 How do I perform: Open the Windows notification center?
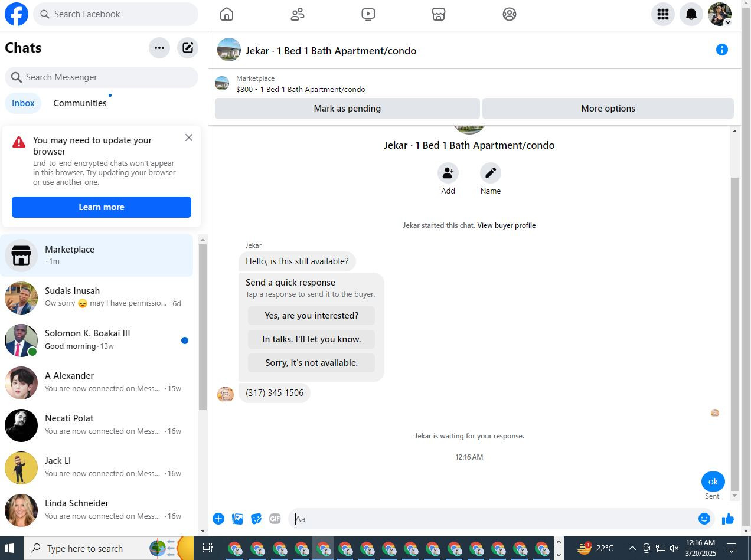pyautogui.click(x=731, y=548)
